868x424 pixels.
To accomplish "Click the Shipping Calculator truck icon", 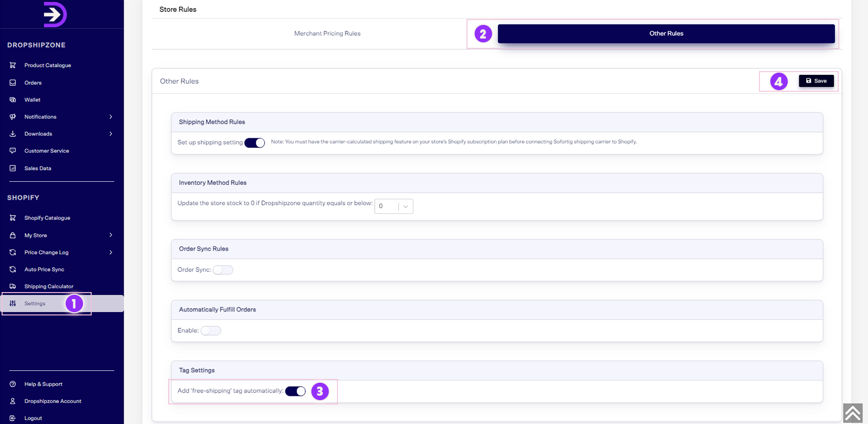I will tap(12, 286).
